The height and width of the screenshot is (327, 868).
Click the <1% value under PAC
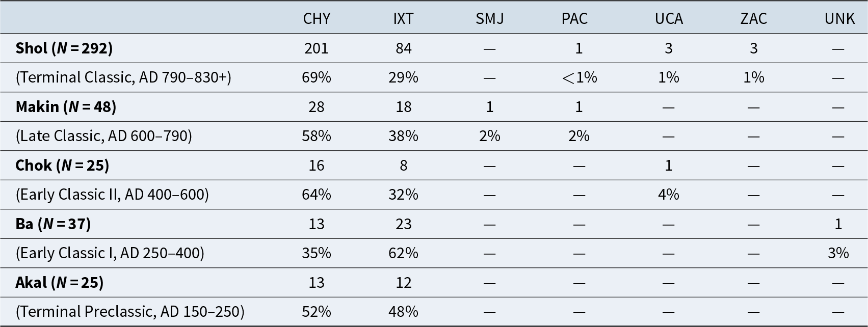[x=579, y=77]
